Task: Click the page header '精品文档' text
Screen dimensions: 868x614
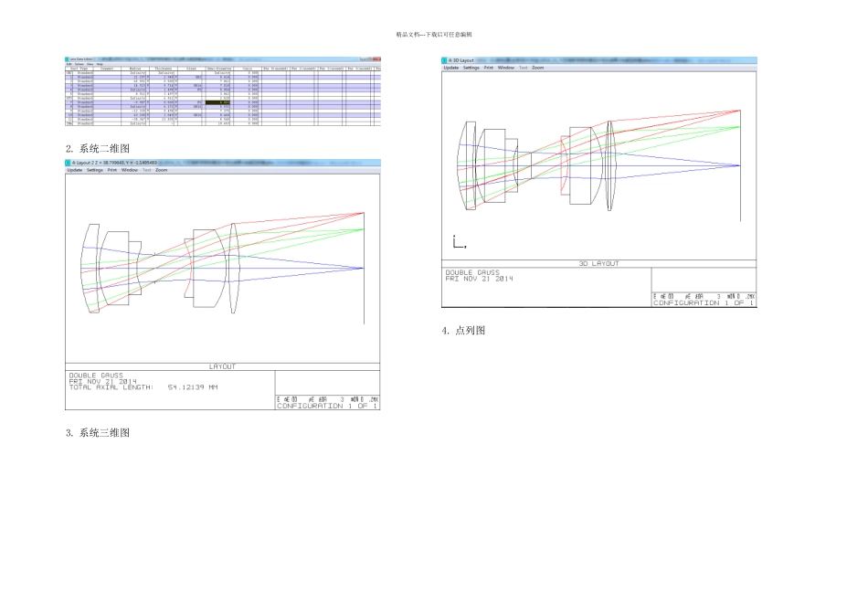Action: pyautogui.click(x=408, y=35)
